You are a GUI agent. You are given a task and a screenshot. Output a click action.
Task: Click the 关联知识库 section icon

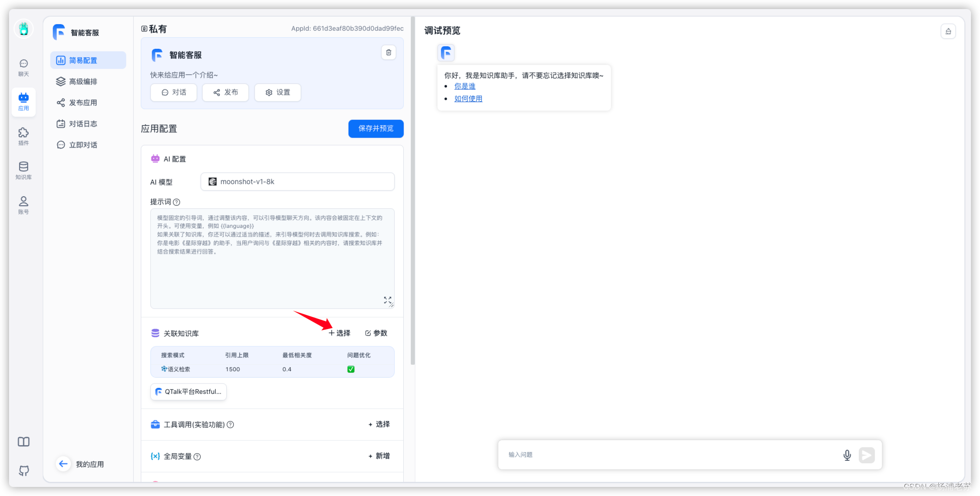pos(155,333)
